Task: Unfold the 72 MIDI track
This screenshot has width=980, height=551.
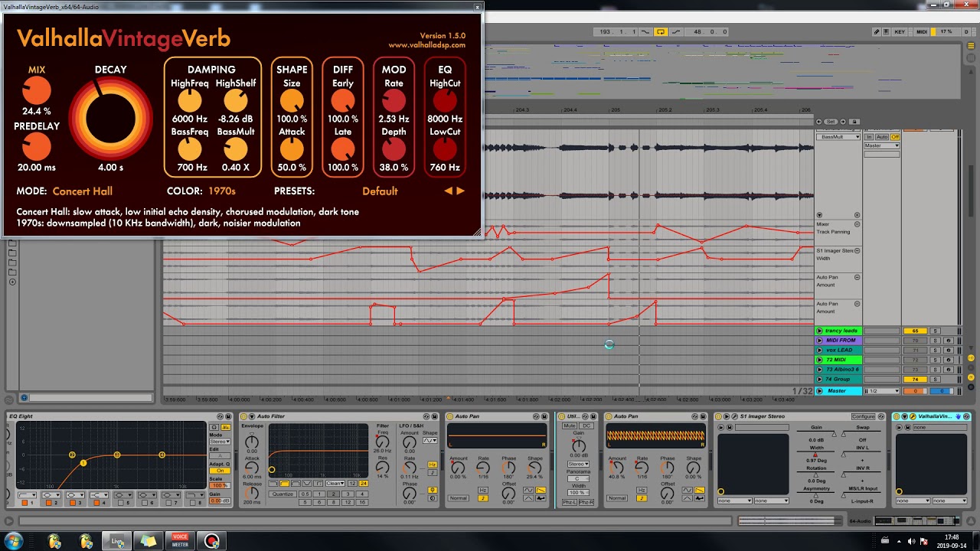Action: pyautogui.click(x=819, y=360)
